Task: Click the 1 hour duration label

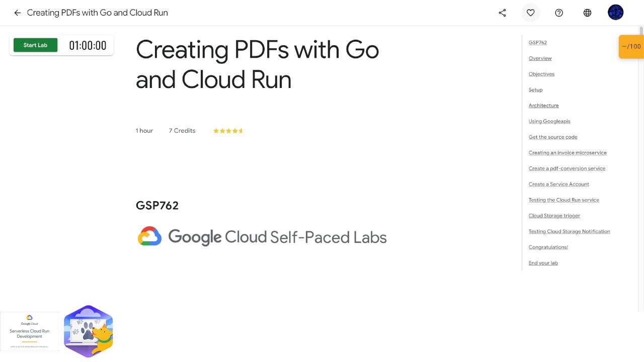Action: (144, 131)
